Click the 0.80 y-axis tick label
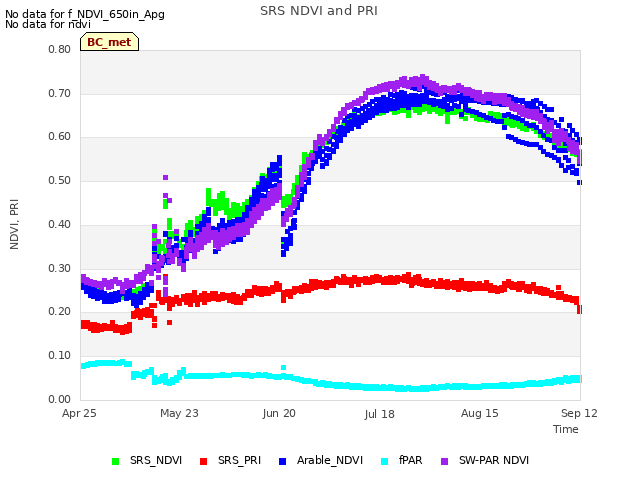The width and height of the screenshot is (640, 480). [x=60, y=49]
